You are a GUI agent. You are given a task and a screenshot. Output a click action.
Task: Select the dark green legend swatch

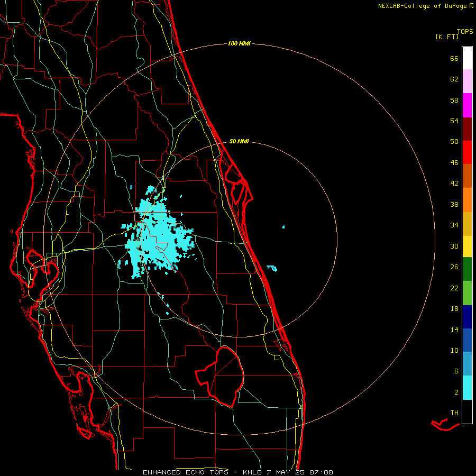pyautogui.click(x=467, y=269)
